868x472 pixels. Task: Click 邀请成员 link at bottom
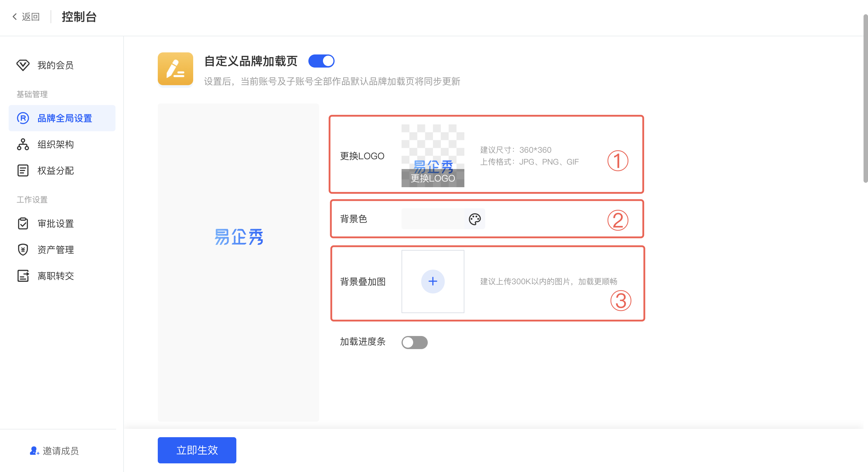coord(54,451)
